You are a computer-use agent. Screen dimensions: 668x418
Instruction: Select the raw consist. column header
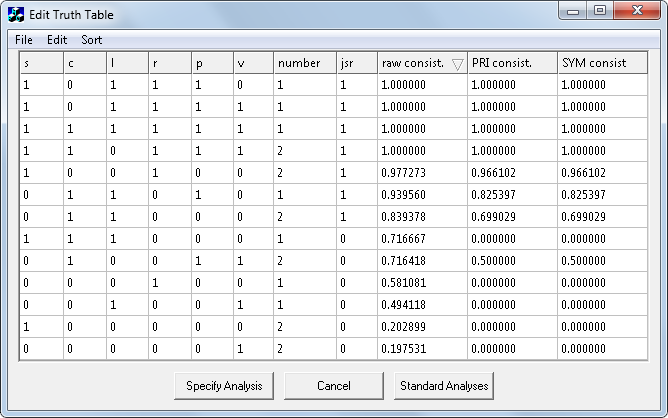point(412,63)
